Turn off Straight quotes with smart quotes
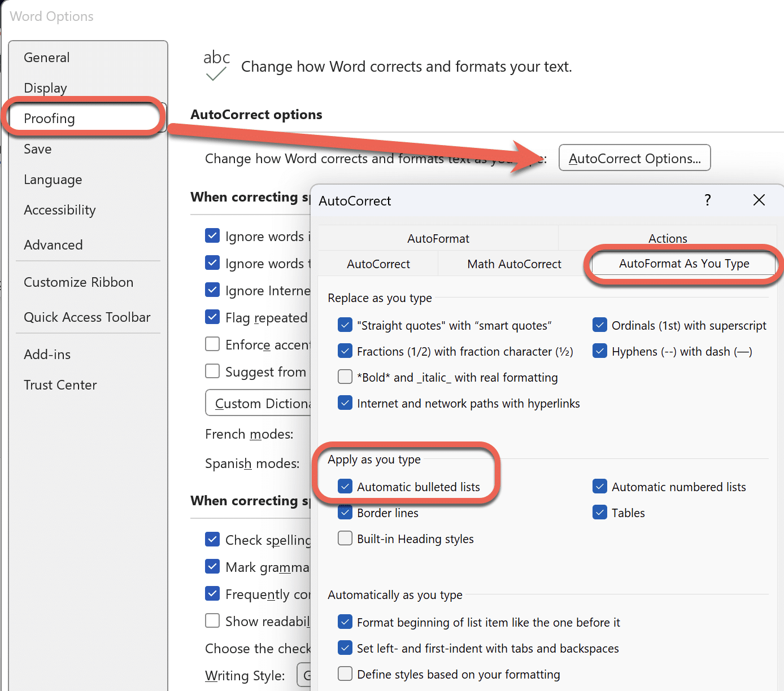The height and width of the screenshot is (691, 784). [345, 325]
